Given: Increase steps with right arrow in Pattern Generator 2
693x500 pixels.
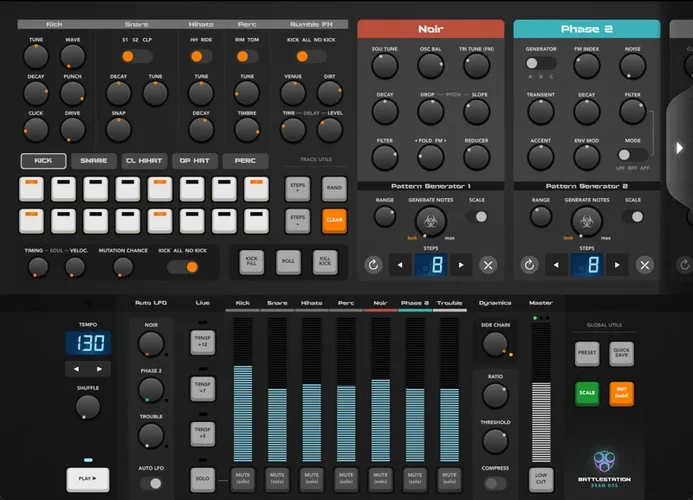Looking at the screenshot, I should (x=617, y=265).
